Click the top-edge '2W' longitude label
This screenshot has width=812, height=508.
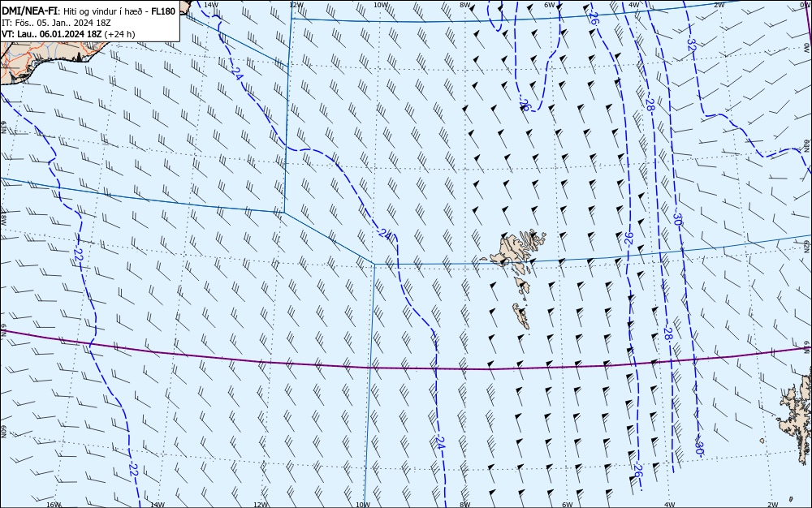719,5
